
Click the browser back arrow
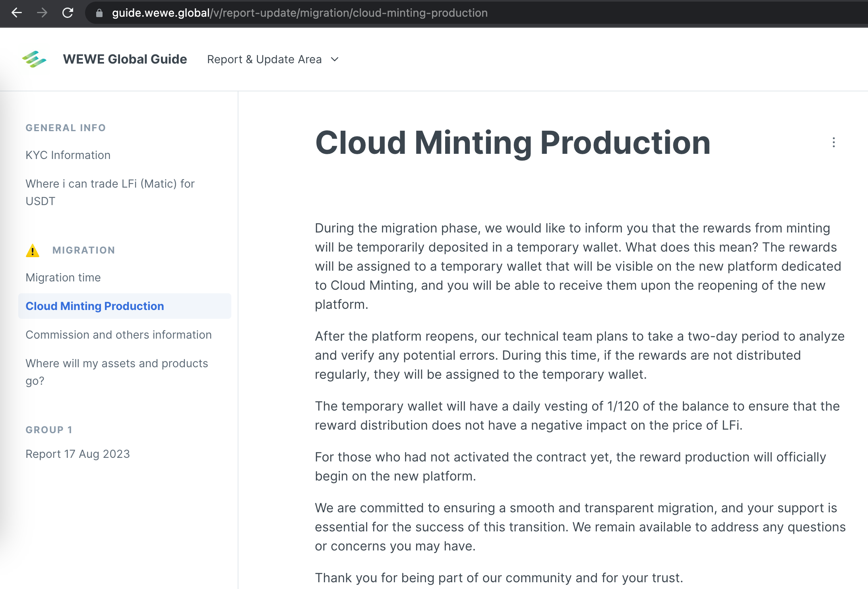pyautogui.click(x=17, y=13)
